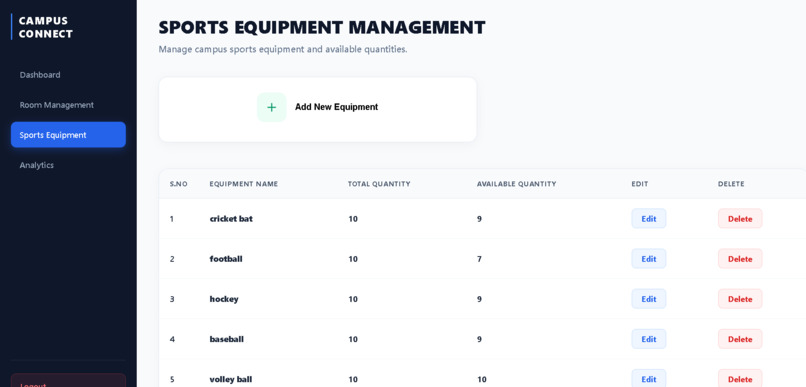Select the 'baseball' name cell
This screenshot has width=806, height=387.
[x=227, y=339]
